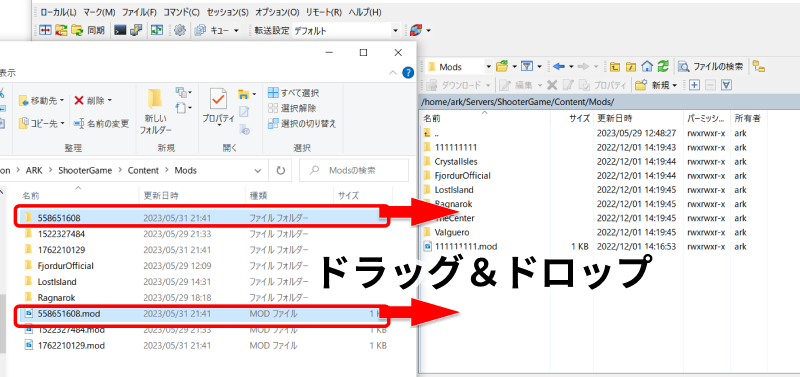Go to remote home directory icon

coord(647,66)
